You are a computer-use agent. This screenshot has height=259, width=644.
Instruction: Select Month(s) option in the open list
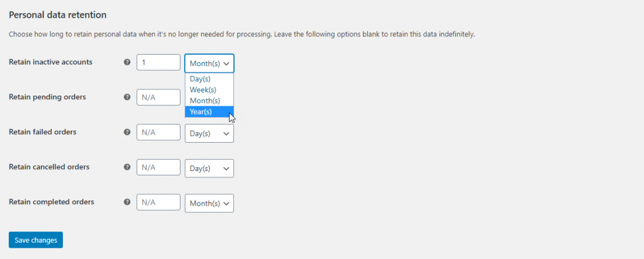coord(209,101)
